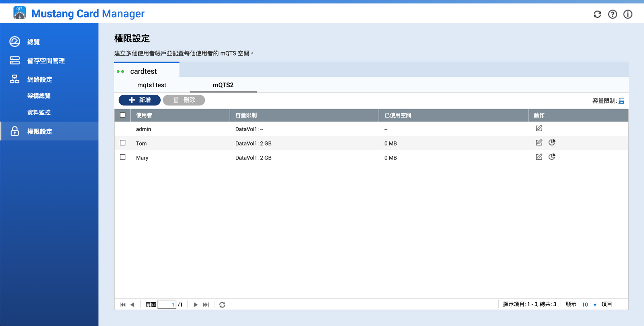The image size is (644, 326).
Task: Click the edit icon for Mary
Action: pos(539,157)
